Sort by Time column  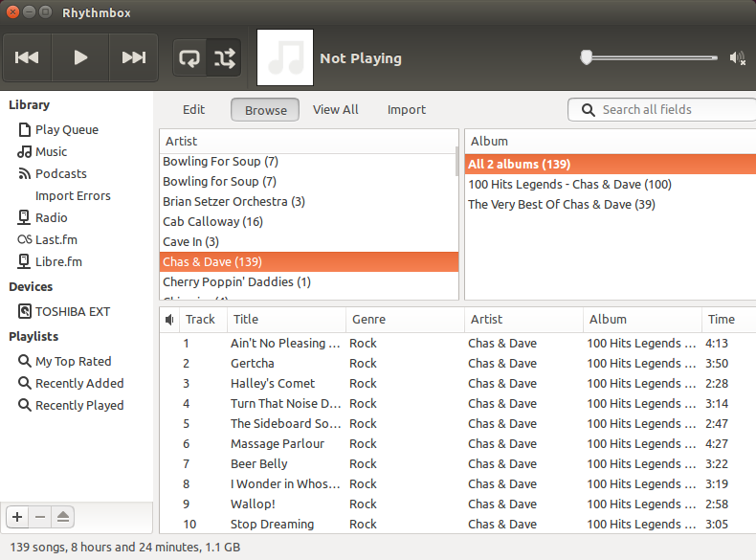coord(728,320)
